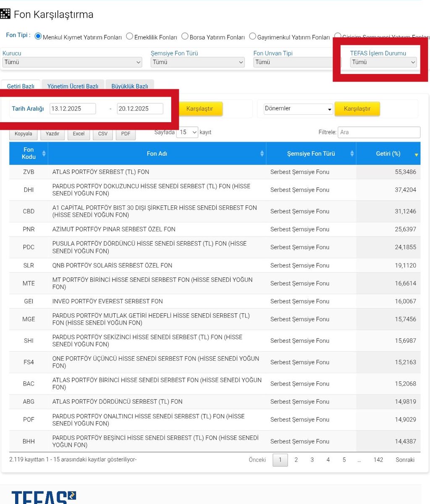430x504 pixels.
Task: Select Gayrimenkul Yatırım Fonları radio button
Action: [252, 37]
